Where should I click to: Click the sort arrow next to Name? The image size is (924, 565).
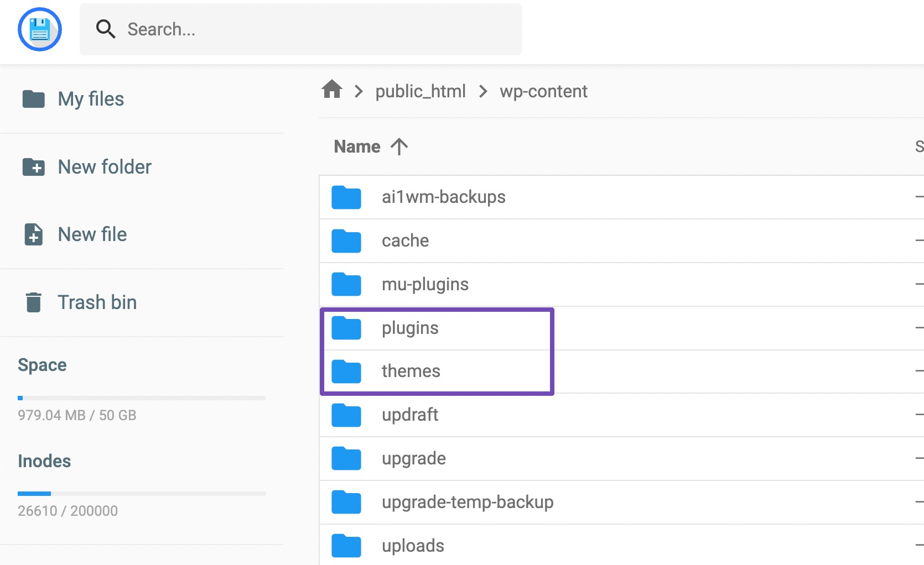pyautogui.click(x=399, y=146)
